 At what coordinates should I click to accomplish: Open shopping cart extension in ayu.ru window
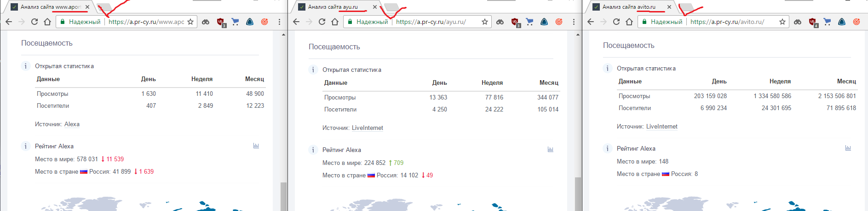529,22
